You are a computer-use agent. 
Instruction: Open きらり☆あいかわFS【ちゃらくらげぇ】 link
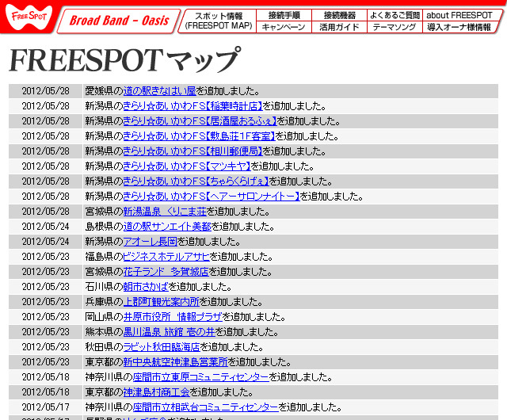(x=196, y=181)
